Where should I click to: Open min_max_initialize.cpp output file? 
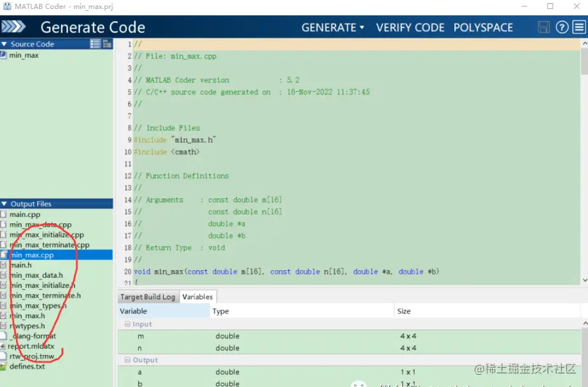[47, 235]
